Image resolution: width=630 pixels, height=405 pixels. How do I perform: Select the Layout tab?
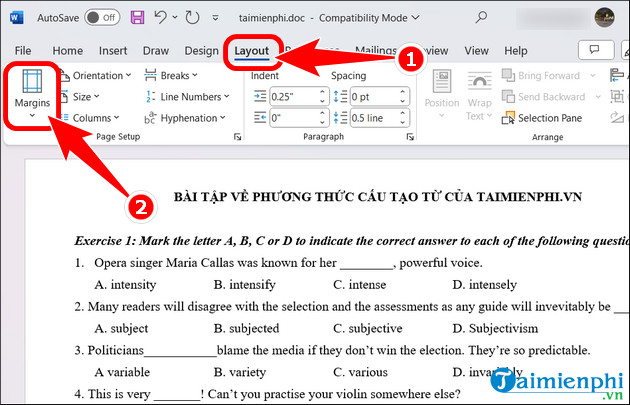pos(252,51)
